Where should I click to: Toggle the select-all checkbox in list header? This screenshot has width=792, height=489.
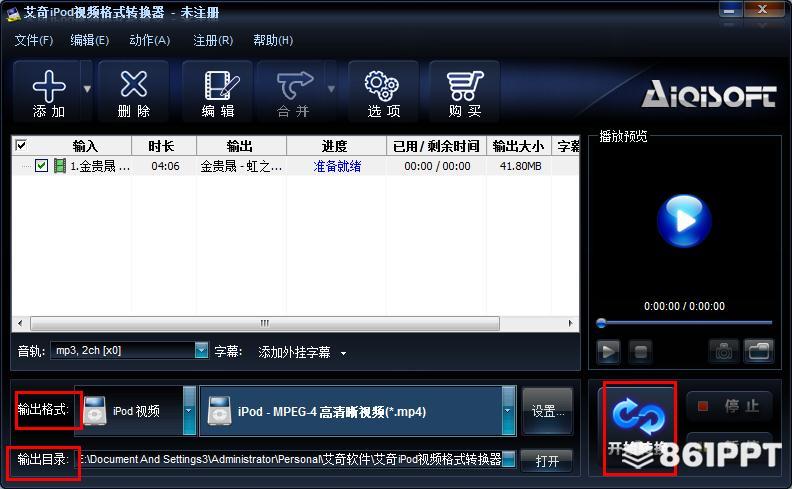[21, 145]
